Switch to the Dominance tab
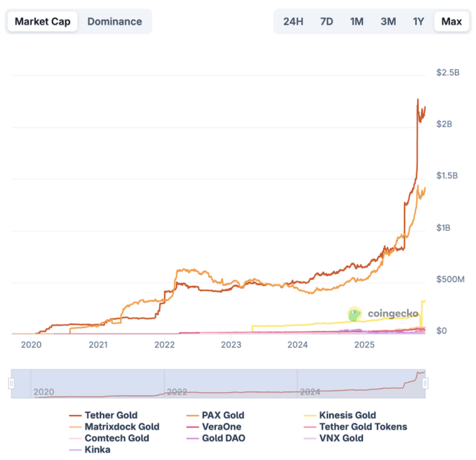The height and width of the screenshot is (460, 476). pyautogui.click(x=115, y=22)
